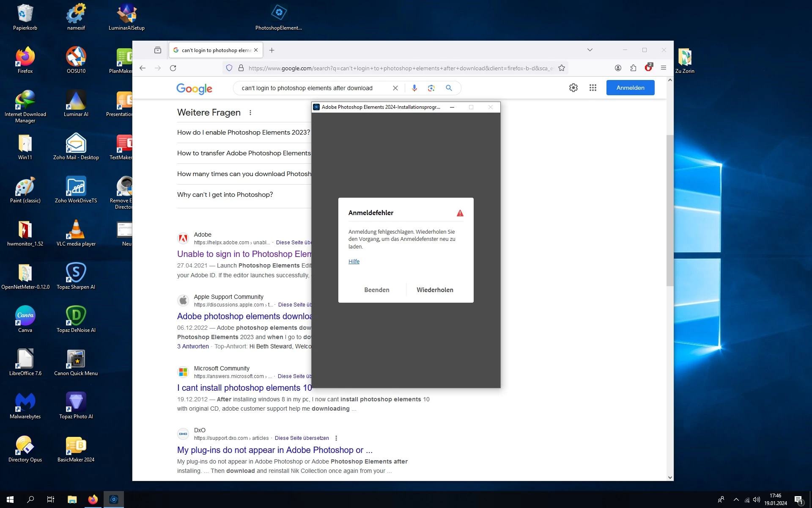Expand 'How do I enable Photoshop Elements 2023?'
Screen dimensions: 812x508
pos(244,133)
